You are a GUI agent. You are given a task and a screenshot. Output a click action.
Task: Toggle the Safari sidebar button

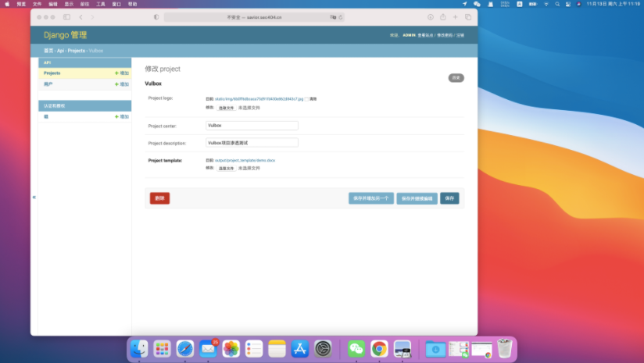pos(66,17)
